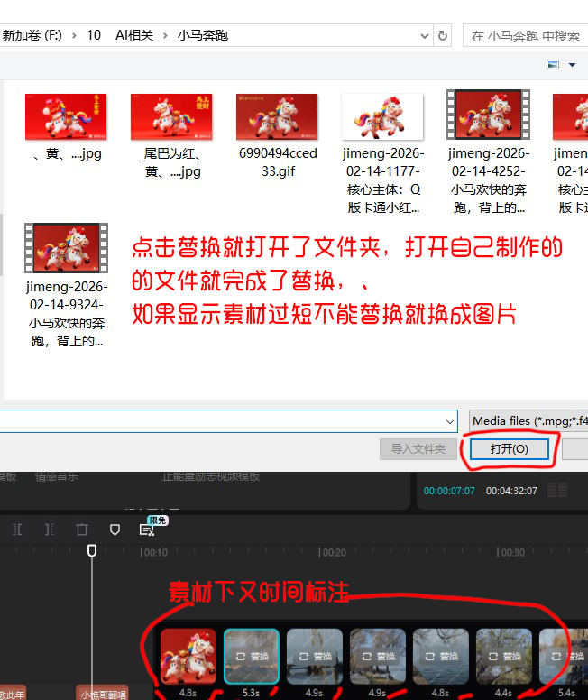Click the split-left trim icon

(x=15, y=530)
